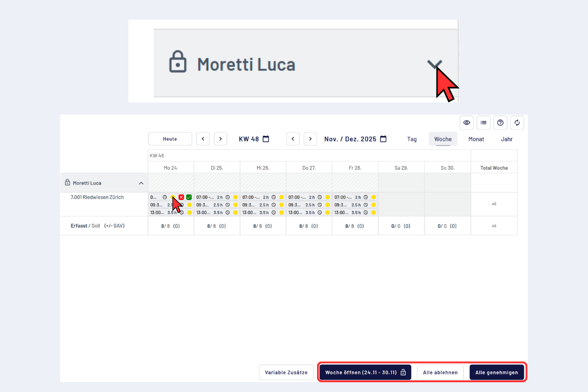Switch to the Jahr view
The image size is (588, 392).
click(x=507, y=139)
